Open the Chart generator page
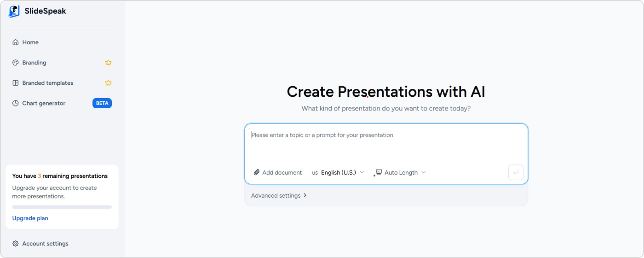 [x=44, y=103]
